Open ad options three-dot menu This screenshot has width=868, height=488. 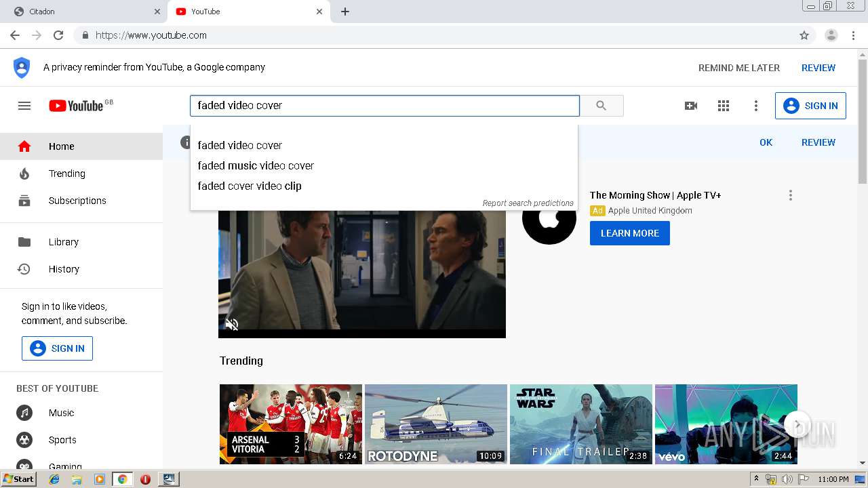[x=790, y=195]
